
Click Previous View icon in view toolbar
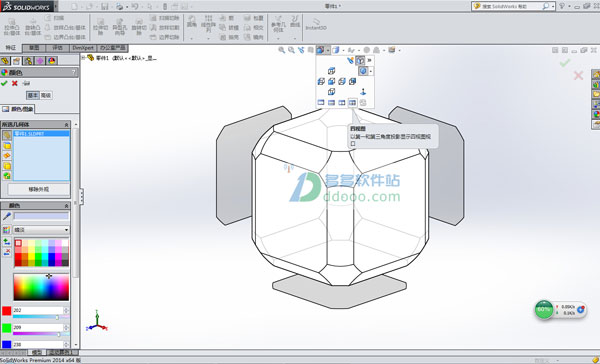pos(301,50)
